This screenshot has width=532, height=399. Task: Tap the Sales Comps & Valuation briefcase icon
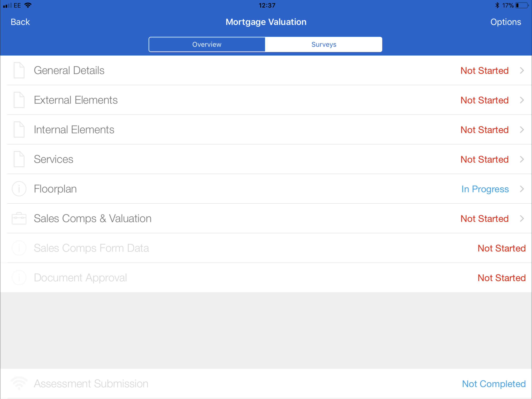tap(19, 218)
